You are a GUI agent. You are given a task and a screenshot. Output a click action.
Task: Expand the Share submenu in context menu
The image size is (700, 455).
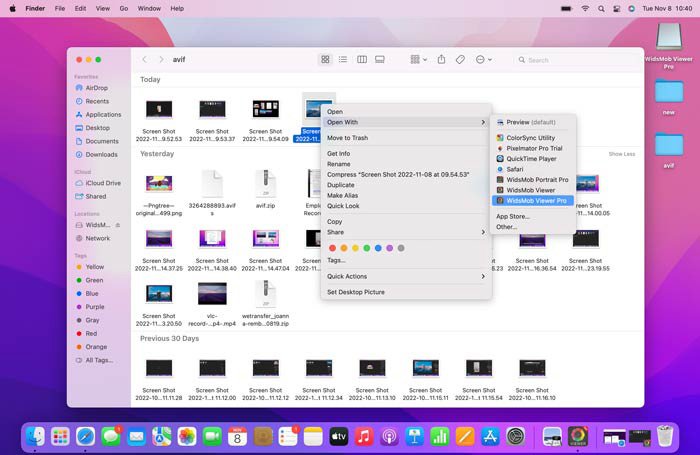point(406,232)
